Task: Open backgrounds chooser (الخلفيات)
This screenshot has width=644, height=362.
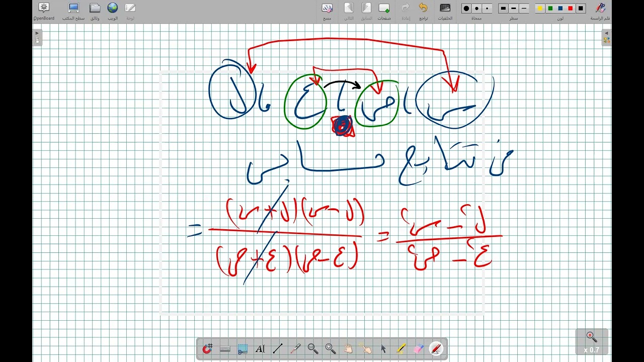Action: pos(445,11)
